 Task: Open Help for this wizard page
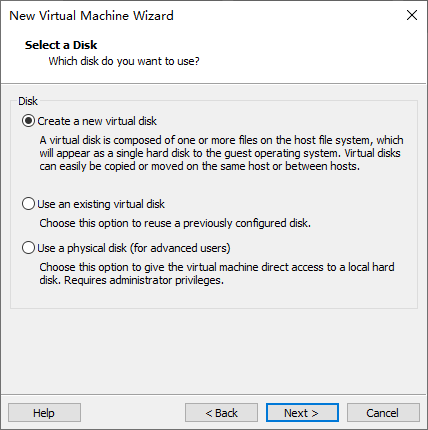(44, 413)
